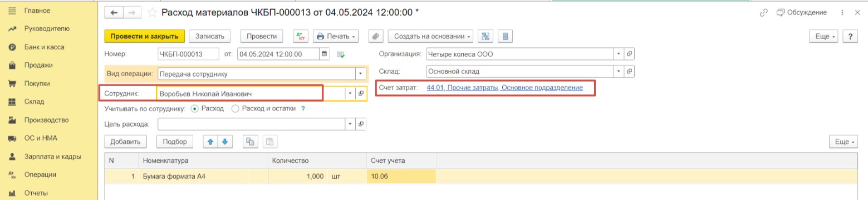This screenshot has height=200, width=868.
Task: Click the Провести и закрыть button
Action: click(x=144, y=36)
